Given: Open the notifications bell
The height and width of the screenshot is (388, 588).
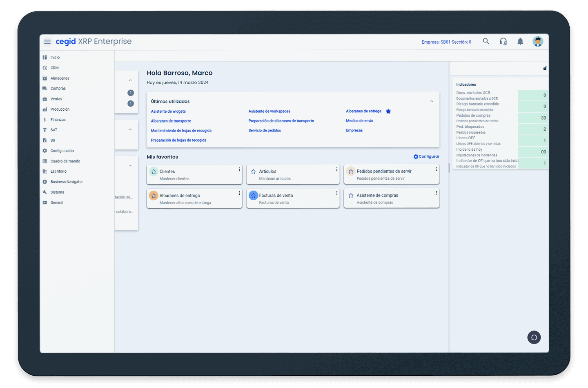Looking at the screenshot, I should pos(520,41).
